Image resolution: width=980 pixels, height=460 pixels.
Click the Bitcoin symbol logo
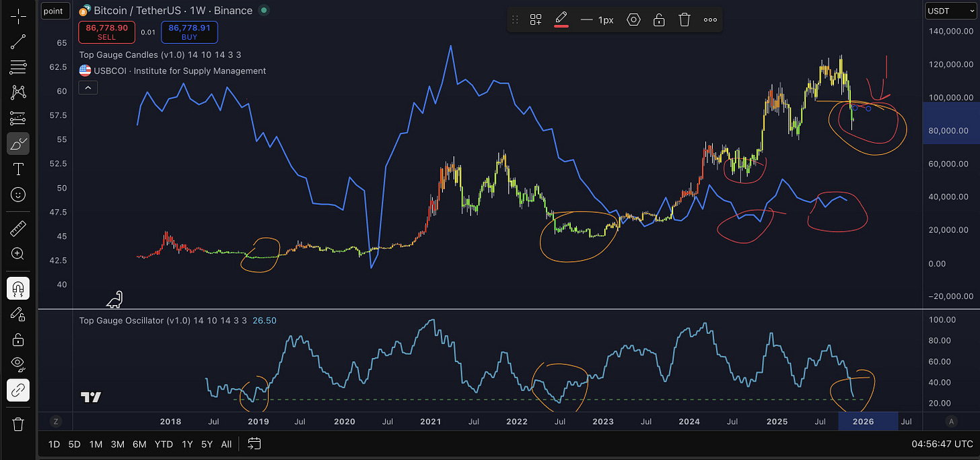pos(85,11)
